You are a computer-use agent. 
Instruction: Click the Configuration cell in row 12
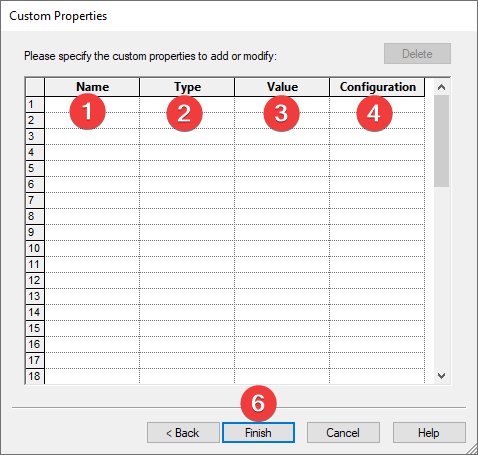tap(377, 280)
